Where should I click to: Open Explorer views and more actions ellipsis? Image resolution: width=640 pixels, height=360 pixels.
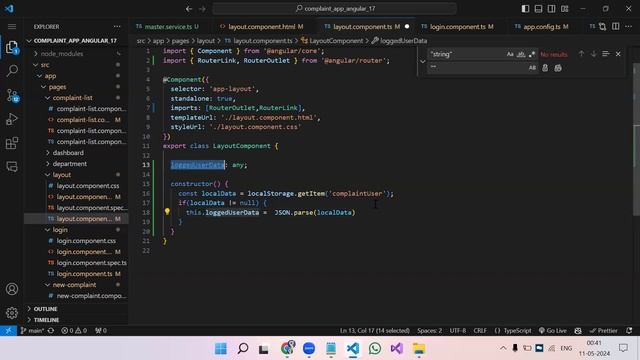(117, 27)
